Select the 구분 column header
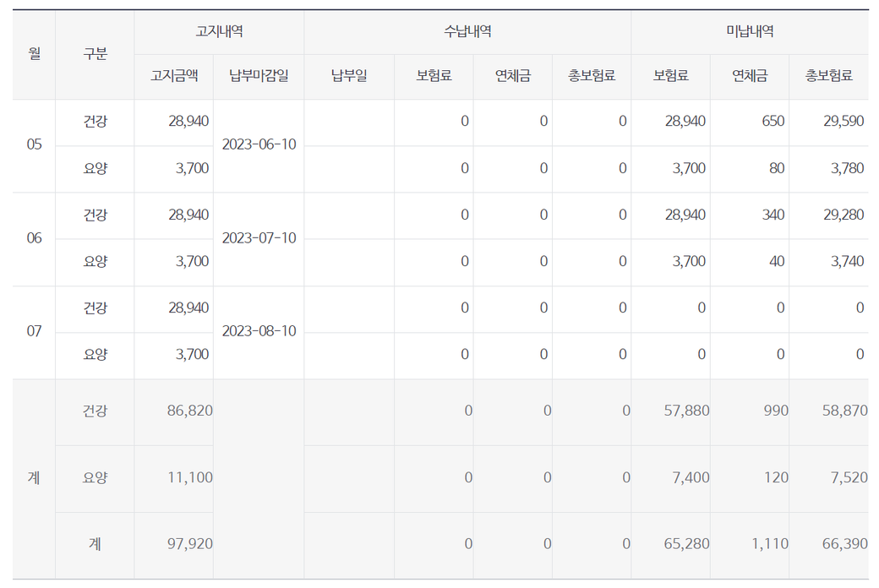Viewport: 879px width, 588px height. (95, 54)
